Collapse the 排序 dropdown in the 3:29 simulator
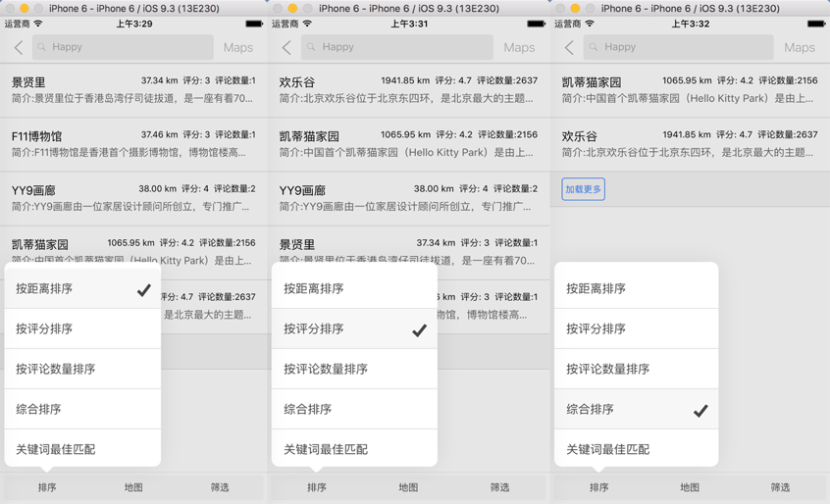The image size is (830, 504). [47, 487]
